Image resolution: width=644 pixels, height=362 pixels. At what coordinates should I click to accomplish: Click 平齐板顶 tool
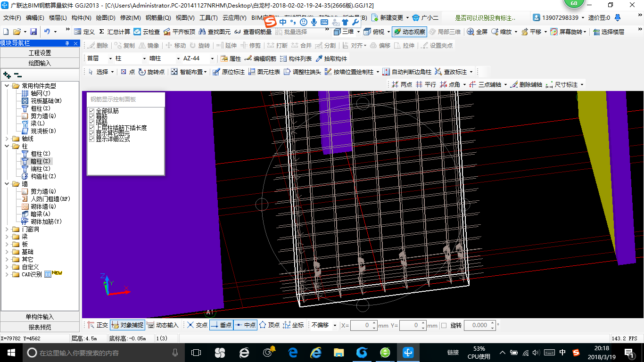pos(179,32)
